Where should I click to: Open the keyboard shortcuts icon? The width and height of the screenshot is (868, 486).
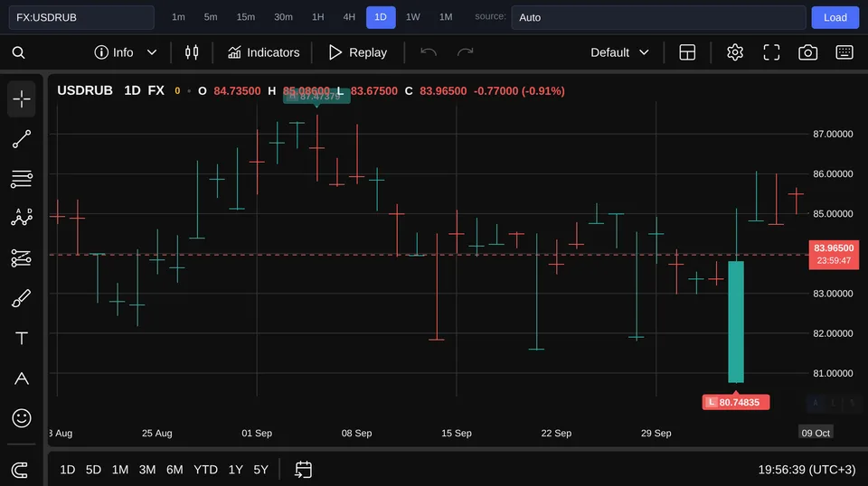[844, 52]
